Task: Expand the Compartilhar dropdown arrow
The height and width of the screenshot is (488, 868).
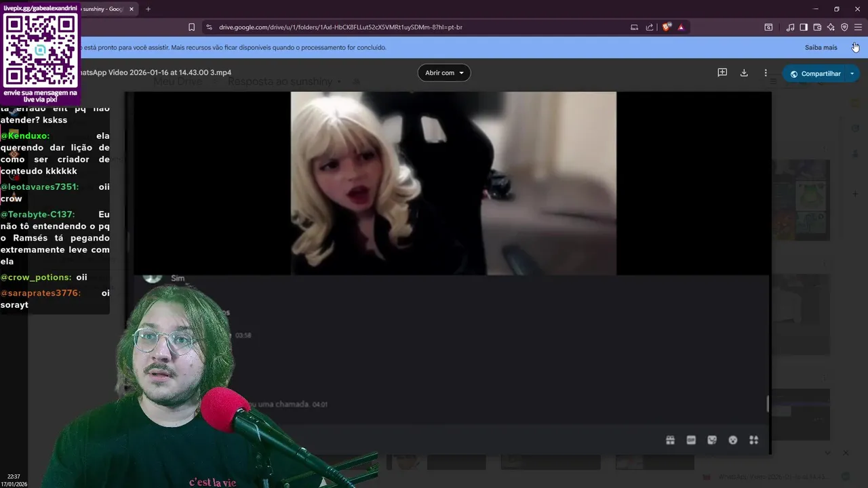Action: click(x=852, y=73)
